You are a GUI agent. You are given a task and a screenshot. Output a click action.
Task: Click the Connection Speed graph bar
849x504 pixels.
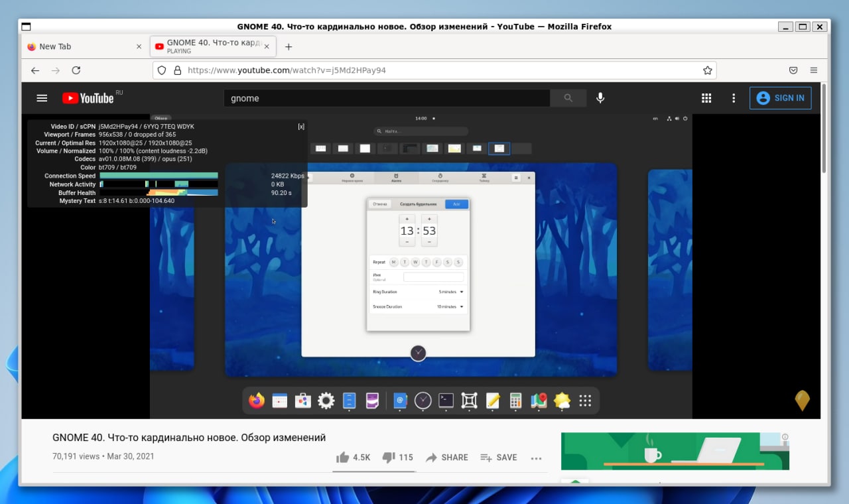(x=159, y=176)
